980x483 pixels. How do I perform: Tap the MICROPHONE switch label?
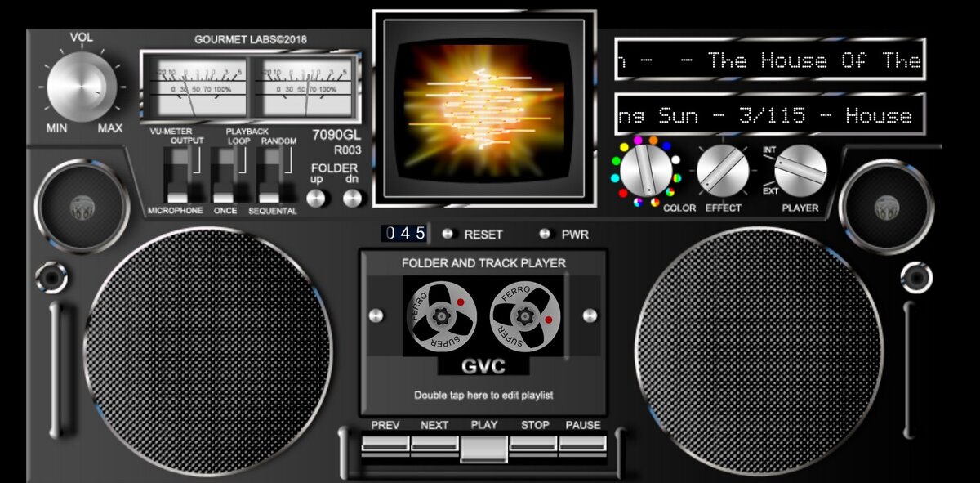click(176, 211)
